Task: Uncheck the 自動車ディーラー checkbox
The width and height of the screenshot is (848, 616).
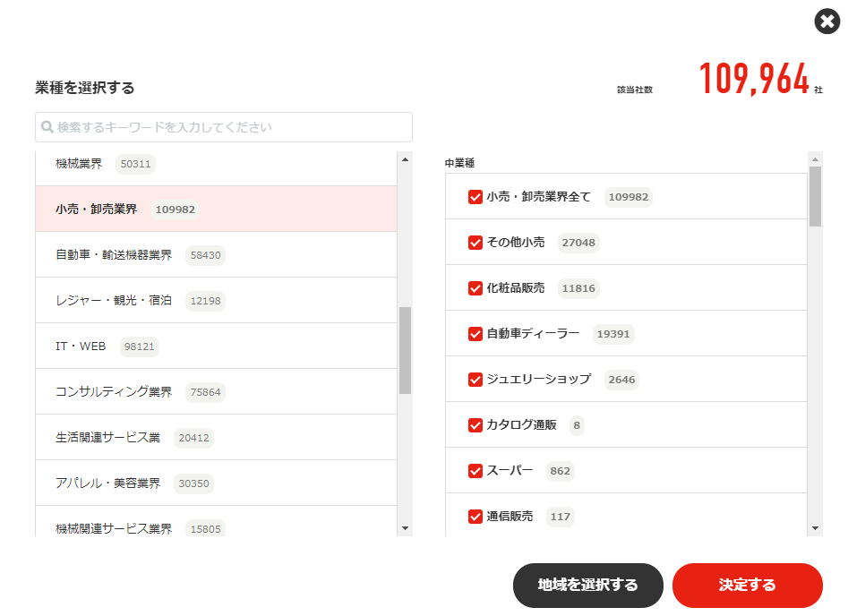Action: (x=475, y=334)
